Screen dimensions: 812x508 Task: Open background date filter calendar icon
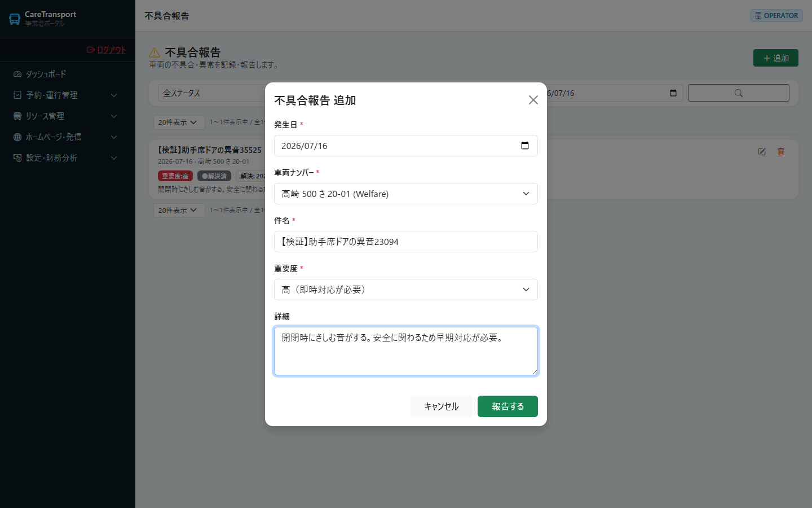pos(673,93)
